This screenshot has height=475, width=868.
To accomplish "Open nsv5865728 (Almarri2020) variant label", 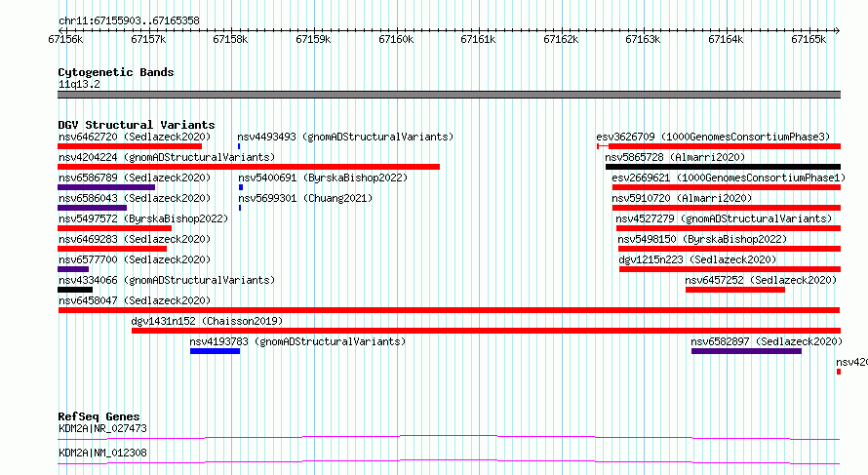I will [675, 157].
